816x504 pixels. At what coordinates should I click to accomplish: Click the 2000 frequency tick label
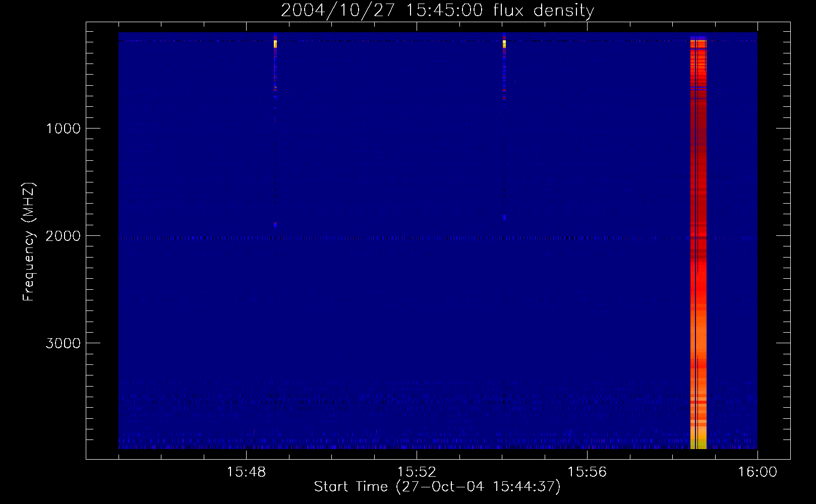pyautogui.click(x=63, y=236)
